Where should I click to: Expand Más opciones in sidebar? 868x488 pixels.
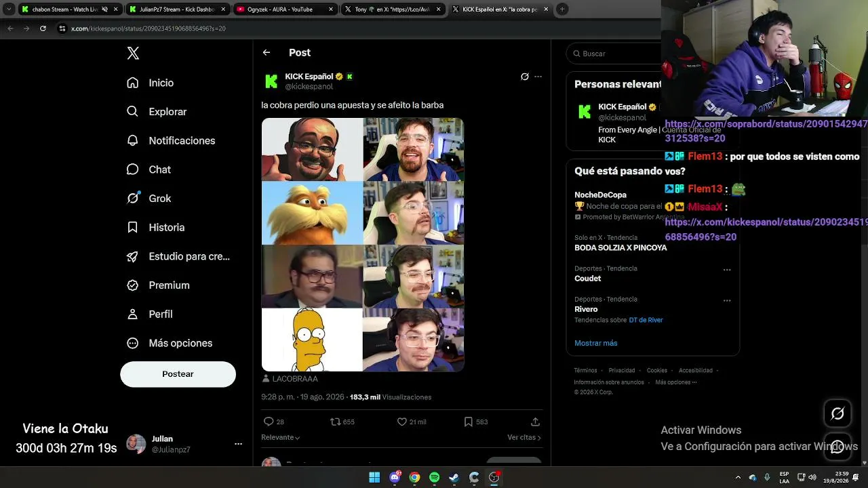tap(170, 343)
